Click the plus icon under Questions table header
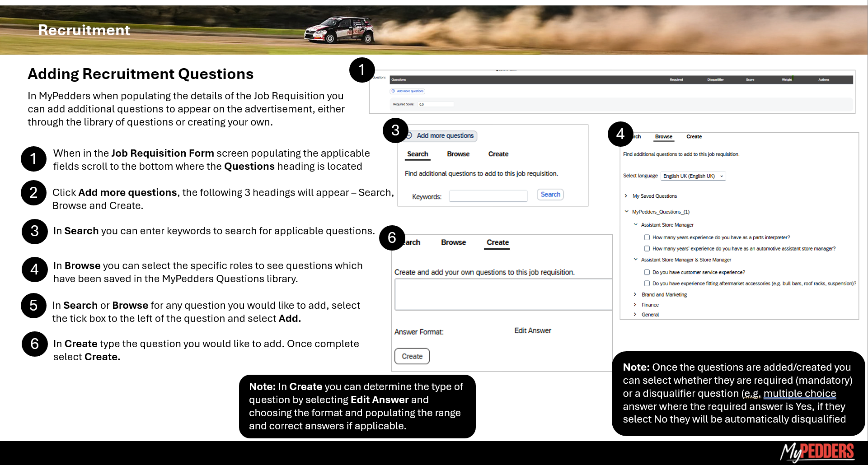The width and height of the screenshot is (868, 465). (x=393, y=91)
